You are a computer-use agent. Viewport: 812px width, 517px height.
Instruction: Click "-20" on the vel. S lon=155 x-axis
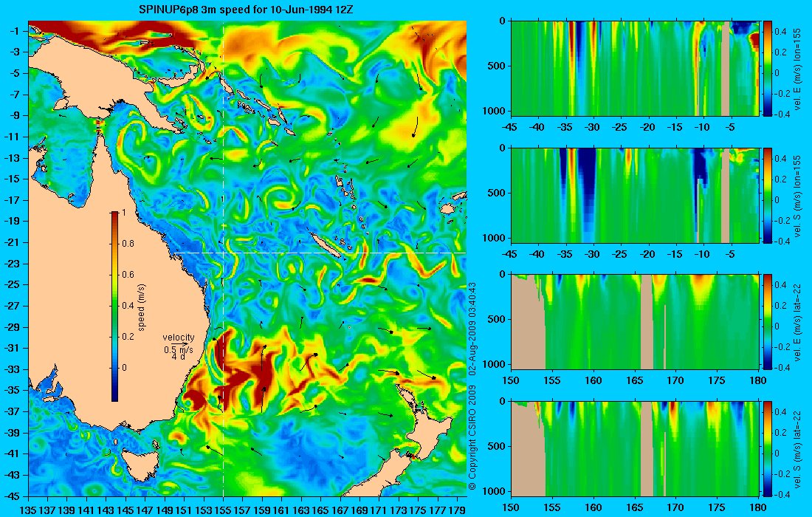[647, 254]
